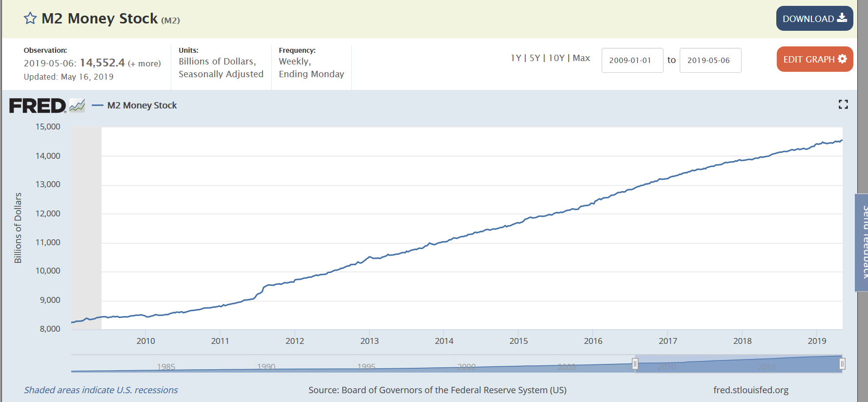Click the right handle of the timeline range slider
The height and width of the screenshot is (402, 868).
click(842, 364)
